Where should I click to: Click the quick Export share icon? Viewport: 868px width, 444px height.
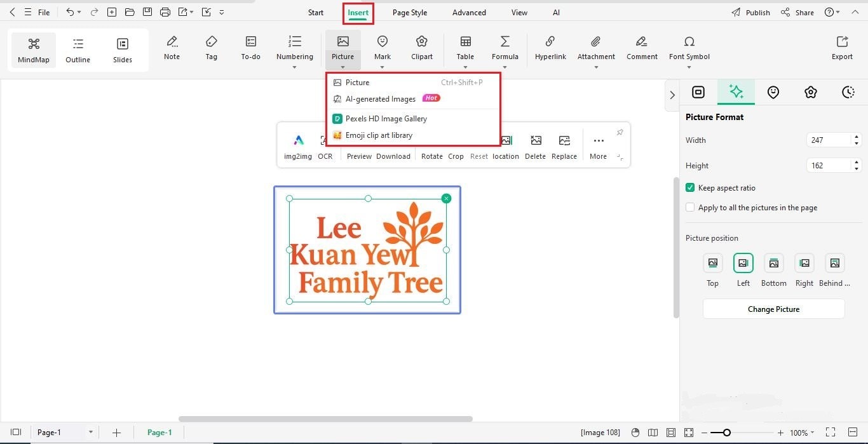pos(183,12)
